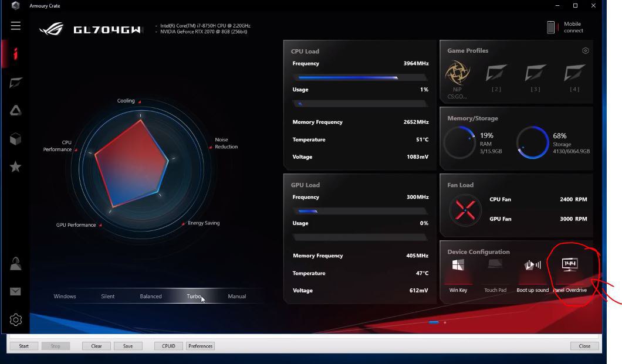Open the User Center profile icon

point(15,263)
